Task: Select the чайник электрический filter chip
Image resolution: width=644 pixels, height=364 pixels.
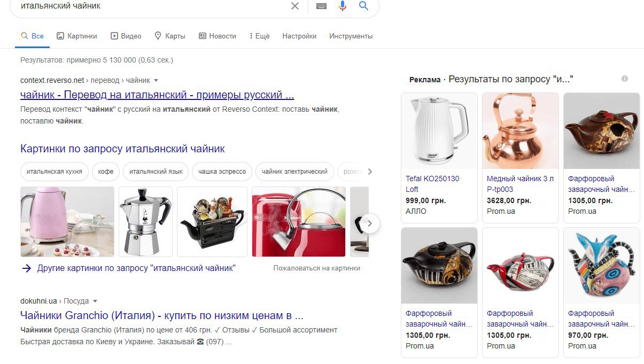Action: pyautogui.click(x=294, y=172)
